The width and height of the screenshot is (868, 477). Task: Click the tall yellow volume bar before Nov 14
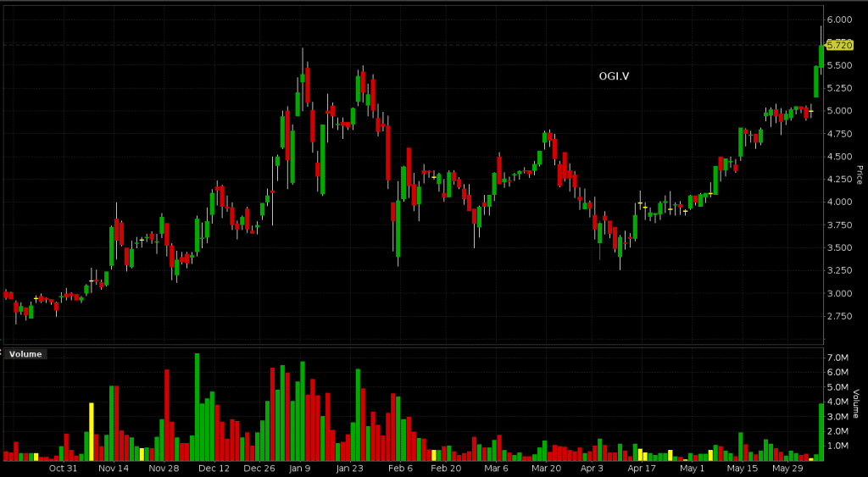[x=92, y=431]
